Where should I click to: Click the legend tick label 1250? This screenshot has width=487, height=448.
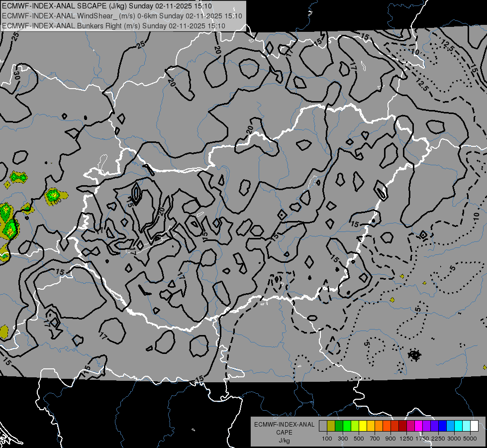406,439
